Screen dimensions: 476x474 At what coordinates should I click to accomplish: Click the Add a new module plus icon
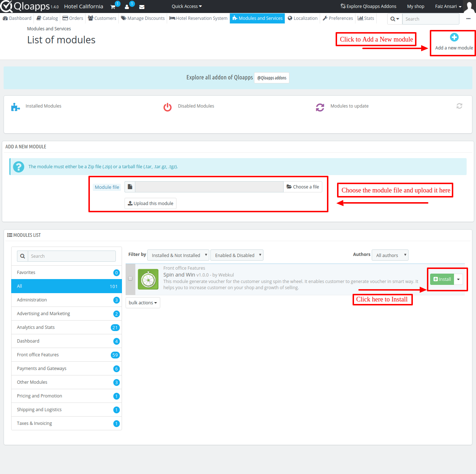coord(454,37)
